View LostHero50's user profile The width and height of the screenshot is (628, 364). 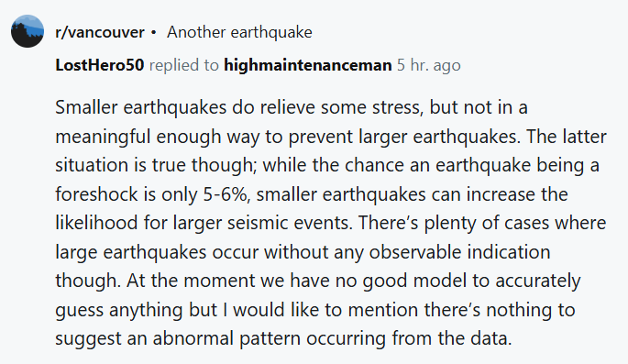100,65
